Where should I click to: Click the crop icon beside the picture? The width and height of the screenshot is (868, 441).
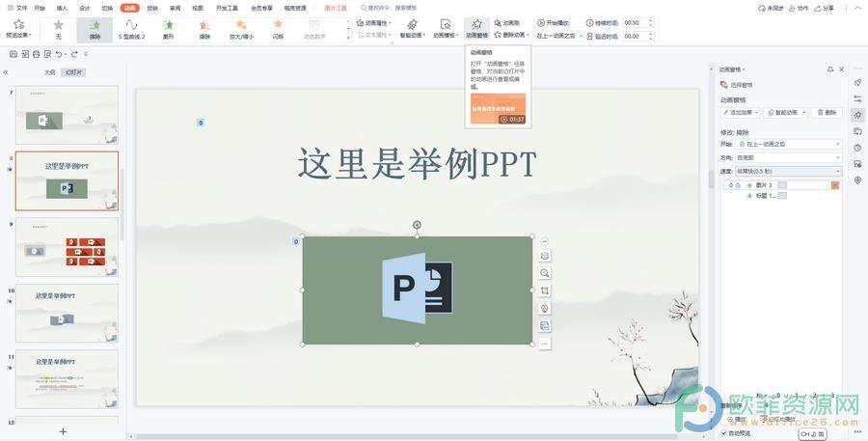click(545, 290)
